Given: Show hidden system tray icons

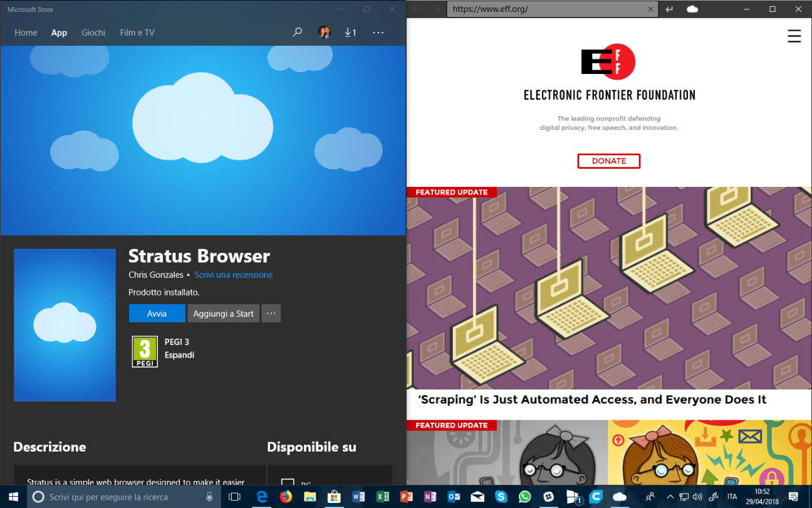Looking at the screenshot, I should [670, 497].
